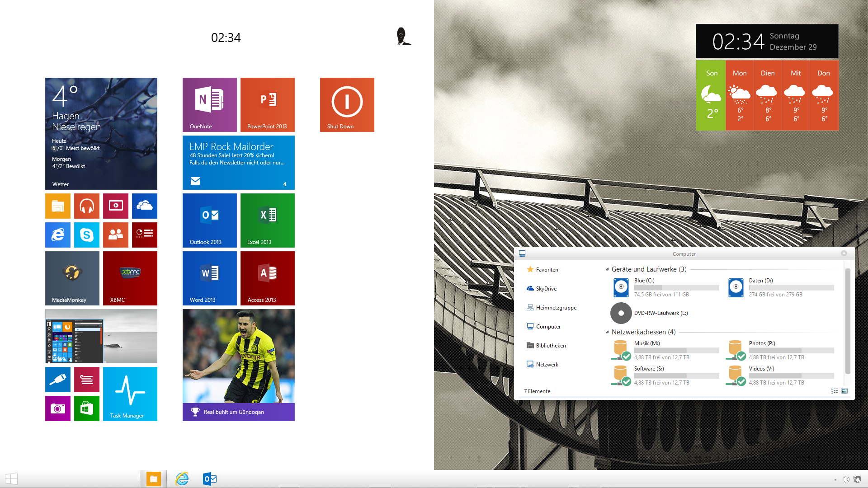Click the Windows Start button on taskbar

tap(11, 479)
